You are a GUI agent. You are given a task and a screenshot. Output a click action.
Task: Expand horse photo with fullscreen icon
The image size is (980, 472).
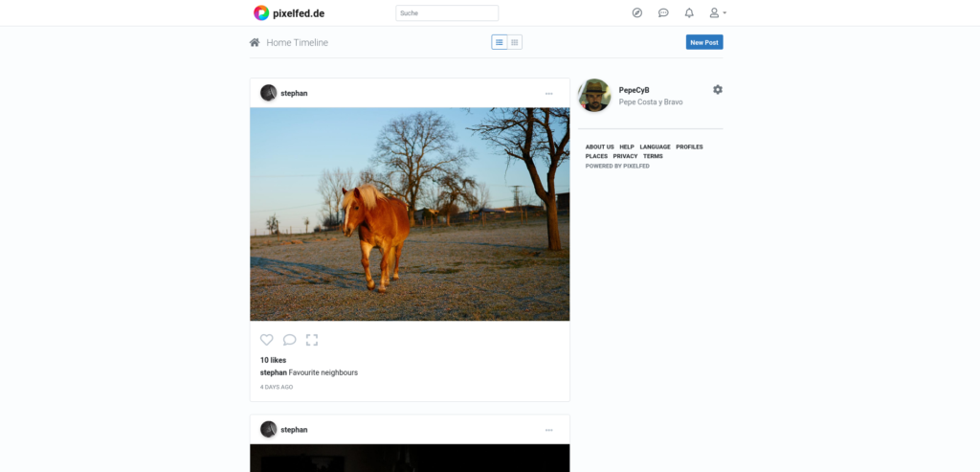pyautogui.click(x=312, y=340)
